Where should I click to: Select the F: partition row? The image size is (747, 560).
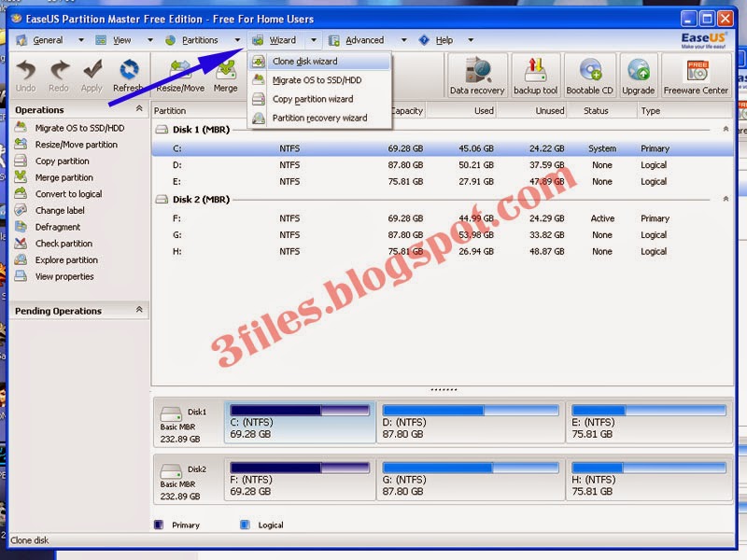(x=443, y=218)
